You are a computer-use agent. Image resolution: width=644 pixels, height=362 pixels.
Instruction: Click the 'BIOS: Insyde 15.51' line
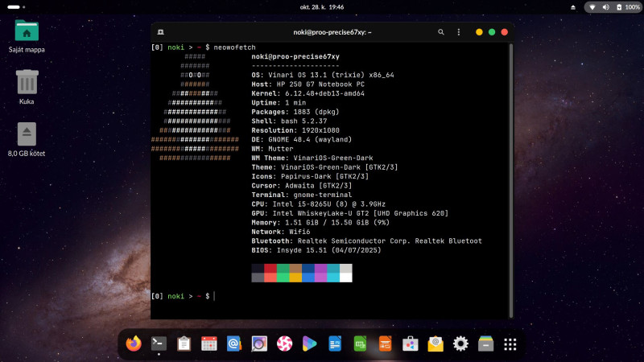pos(316,250)
